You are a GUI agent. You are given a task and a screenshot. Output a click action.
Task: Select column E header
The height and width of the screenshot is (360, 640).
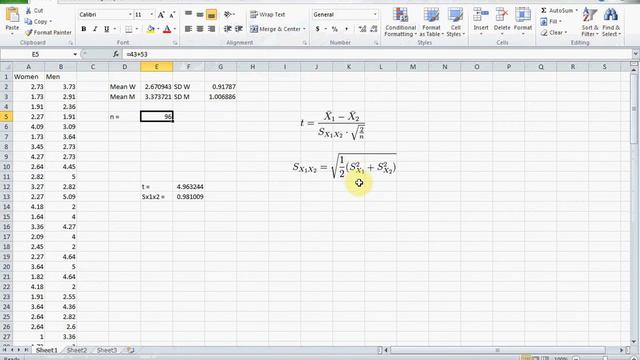156,67
